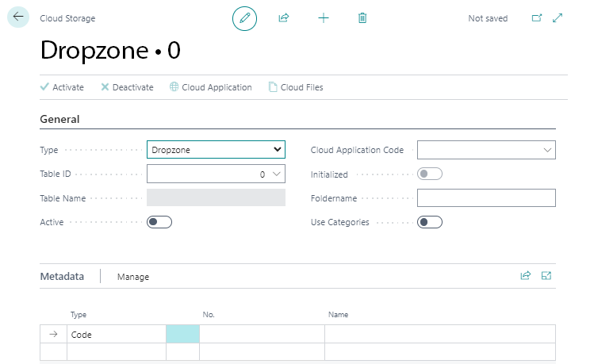Image resolution: width=594 pixels, height=364 pixels.
Task: Click the No. cell in the Code row
Action: coord(262,334)
